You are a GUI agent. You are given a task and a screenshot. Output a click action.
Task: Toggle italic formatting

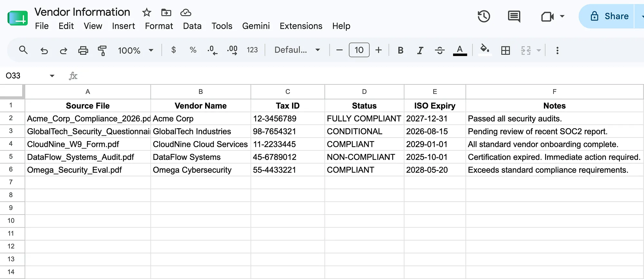(420, 50)
